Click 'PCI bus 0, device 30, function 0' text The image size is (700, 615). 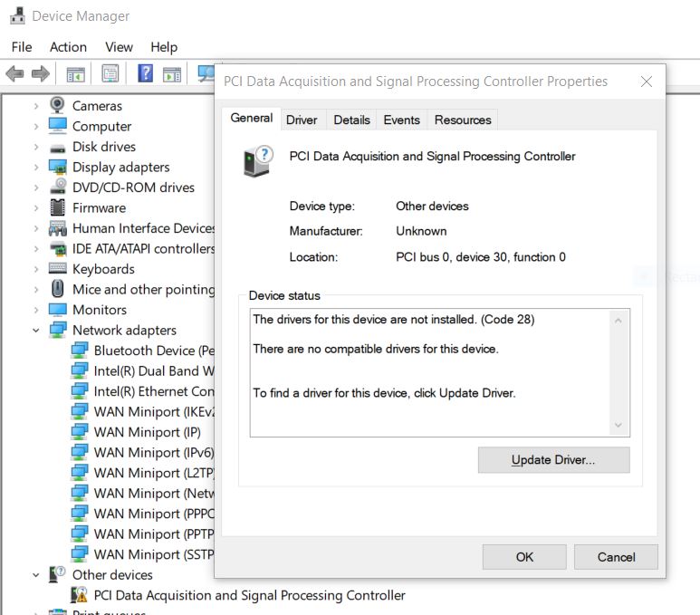pos(480,257)
